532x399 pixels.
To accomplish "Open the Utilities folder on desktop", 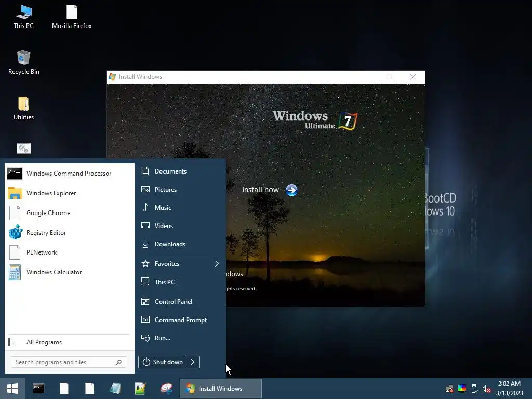I will pos(23,109).
